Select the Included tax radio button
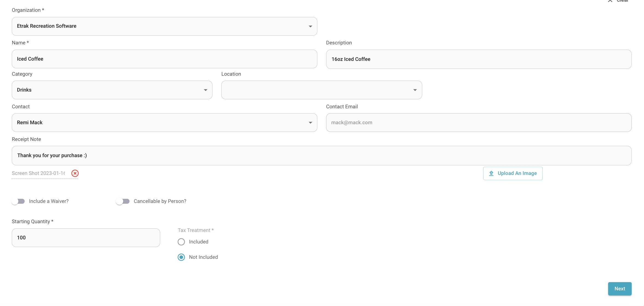Image resolution: width=644 pixels, height=306 pixels. [x=181, y=242]
